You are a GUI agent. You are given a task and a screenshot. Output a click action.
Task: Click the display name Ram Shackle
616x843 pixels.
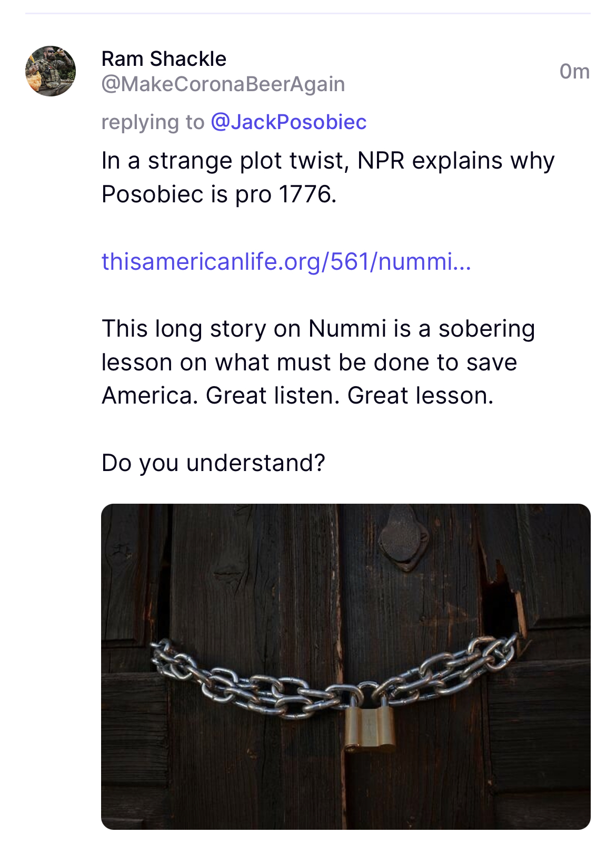pos(164,58)
